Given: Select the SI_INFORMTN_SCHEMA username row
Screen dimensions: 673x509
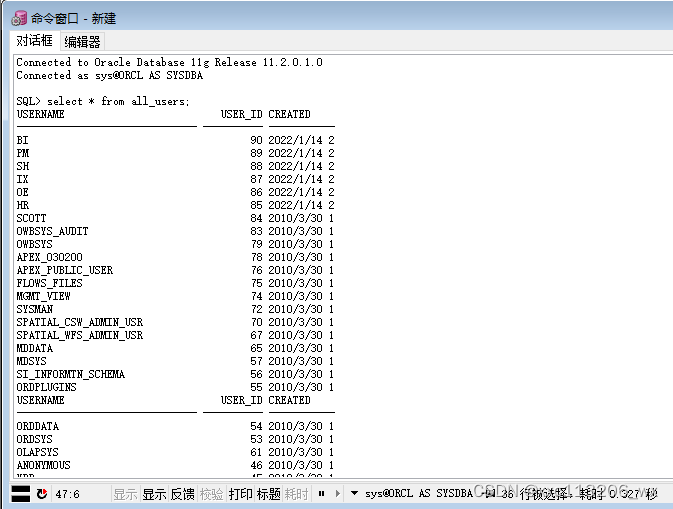Looking at the screenshot, I should point(71,374).
